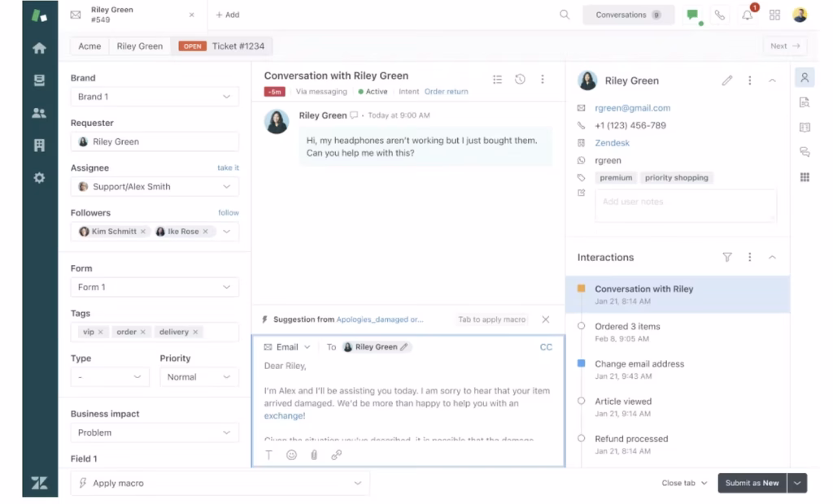Attach a file with paperclip icon
Screen dimensions: 833x504
314,455
